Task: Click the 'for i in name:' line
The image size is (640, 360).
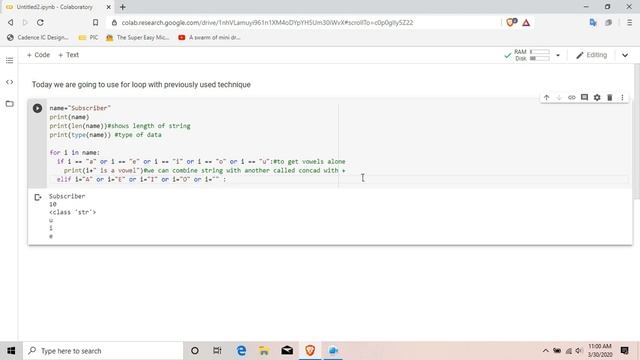Action: [74, 153]
